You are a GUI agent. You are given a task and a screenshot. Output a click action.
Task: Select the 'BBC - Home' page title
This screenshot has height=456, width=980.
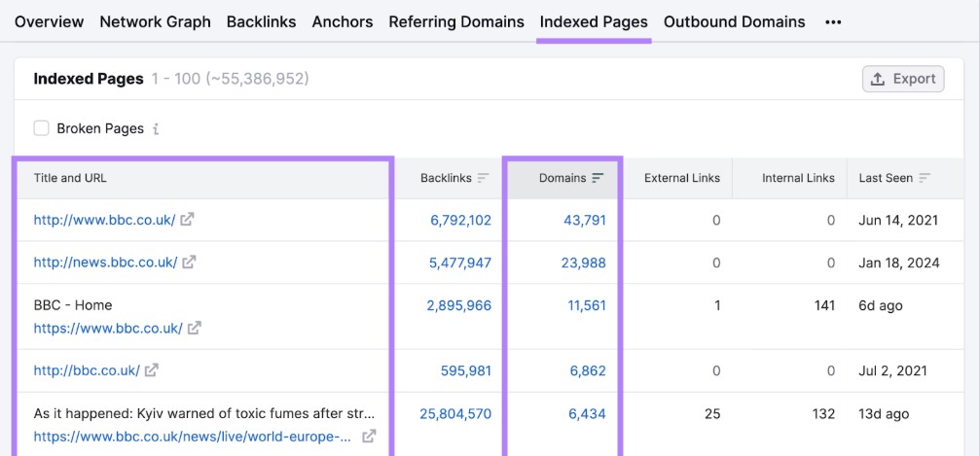pyautogui.click(x=73, y=305)
